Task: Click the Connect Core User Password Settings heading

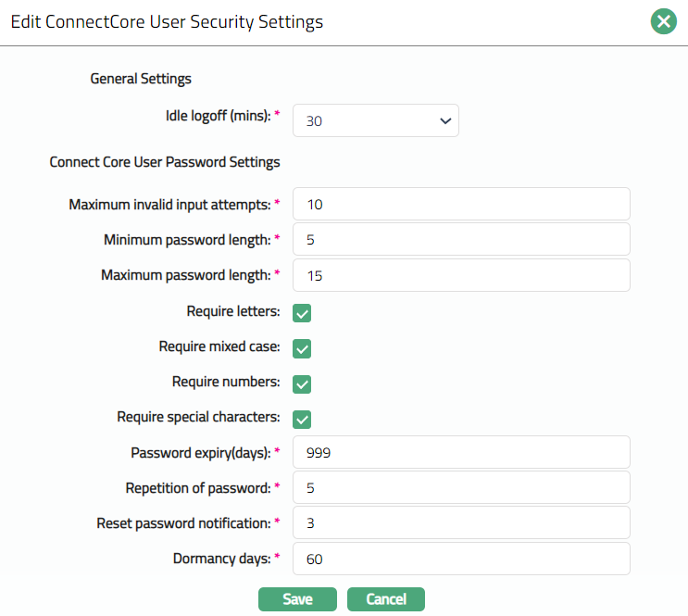Action: (165, 162)
